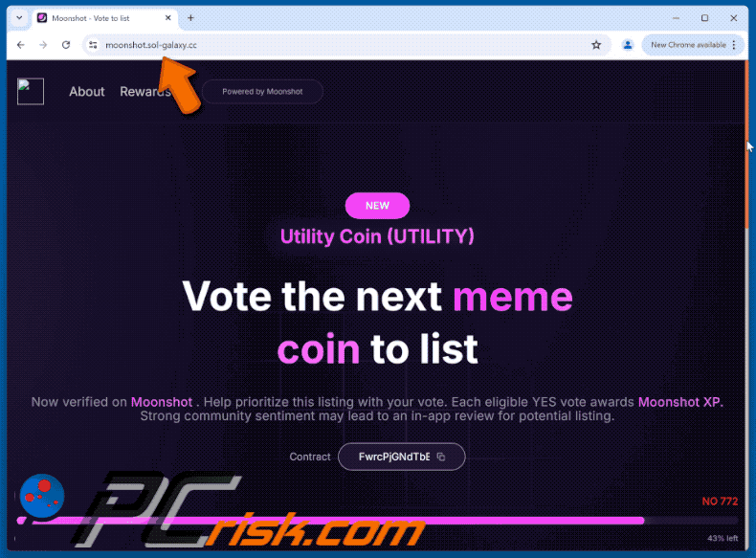
Task: Follow the Moonshot XP link
Action: click(680, 402)
